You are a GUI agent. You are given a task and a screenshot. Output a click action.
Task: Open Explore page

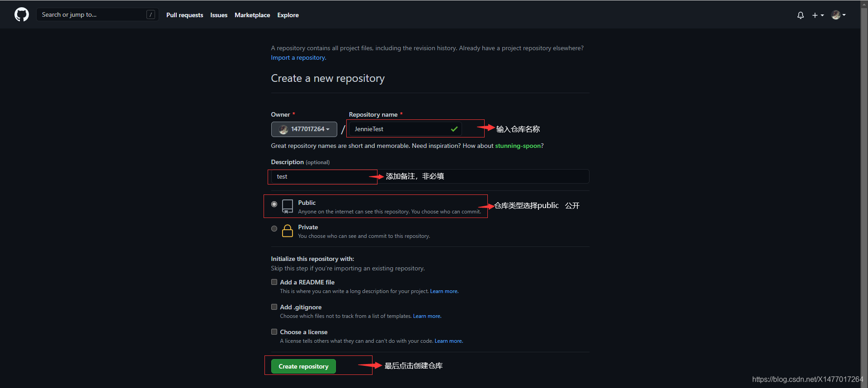tap(288, 15)
